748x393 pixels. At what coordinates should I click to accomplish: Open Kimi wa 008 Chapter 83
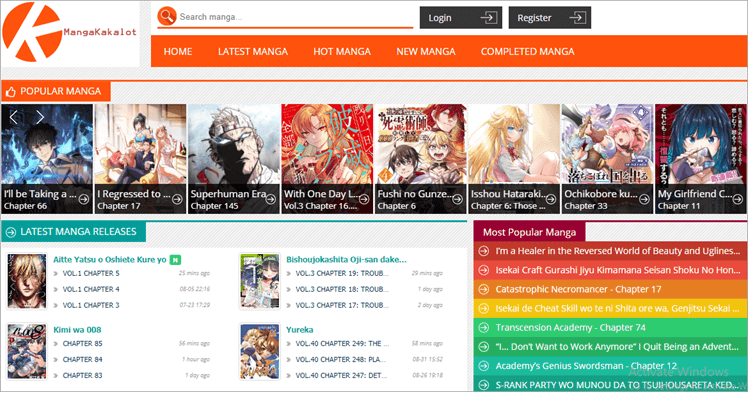tap(83, 375)
